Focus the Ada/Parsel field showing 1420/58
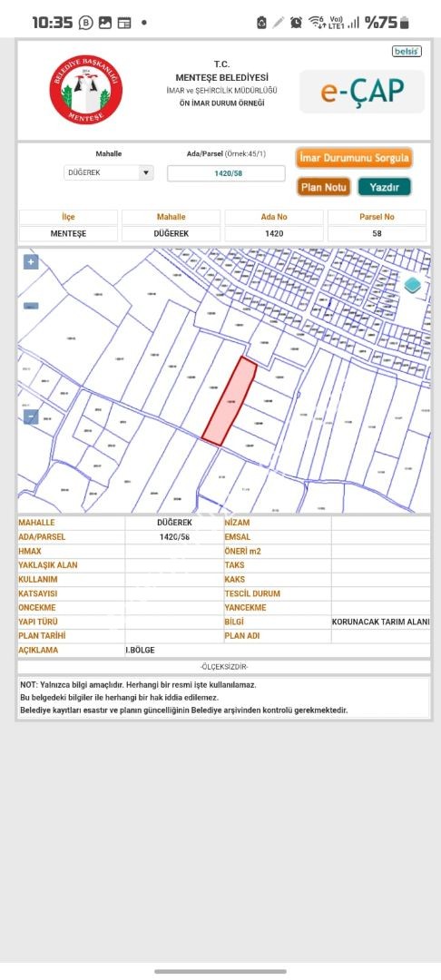 pos(226,173)
